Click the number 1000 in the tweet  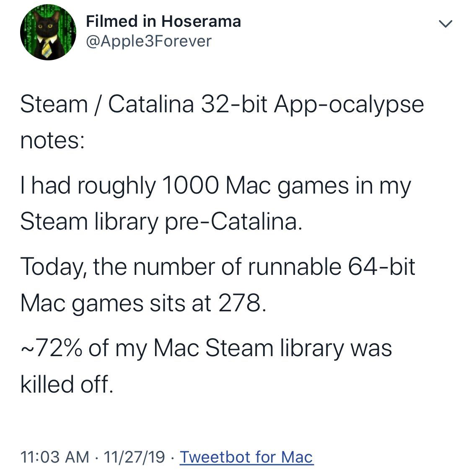click(x=190, y=185)
